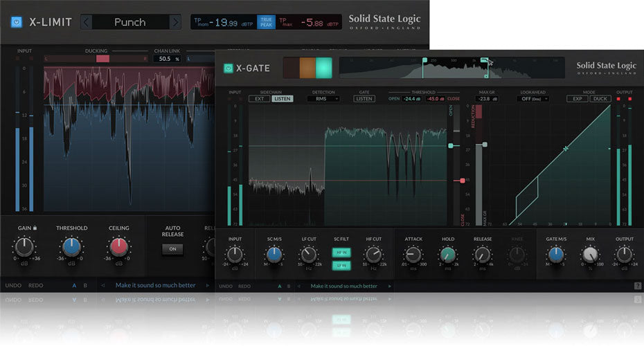644x346 pixels.
Task: Click X-GATE MIX white knob
Action: coord(590,255)
